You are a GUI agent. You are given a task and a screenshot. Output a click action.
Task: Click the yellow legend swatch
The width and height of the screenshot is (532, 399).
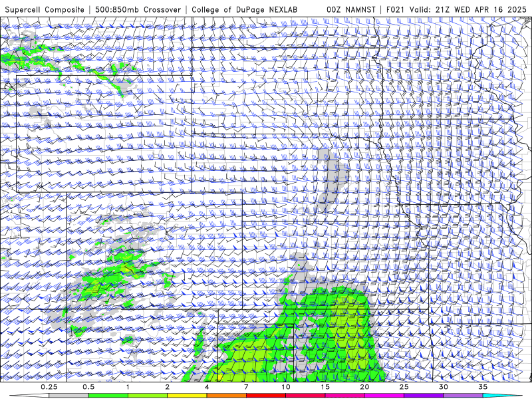(187, 396)
